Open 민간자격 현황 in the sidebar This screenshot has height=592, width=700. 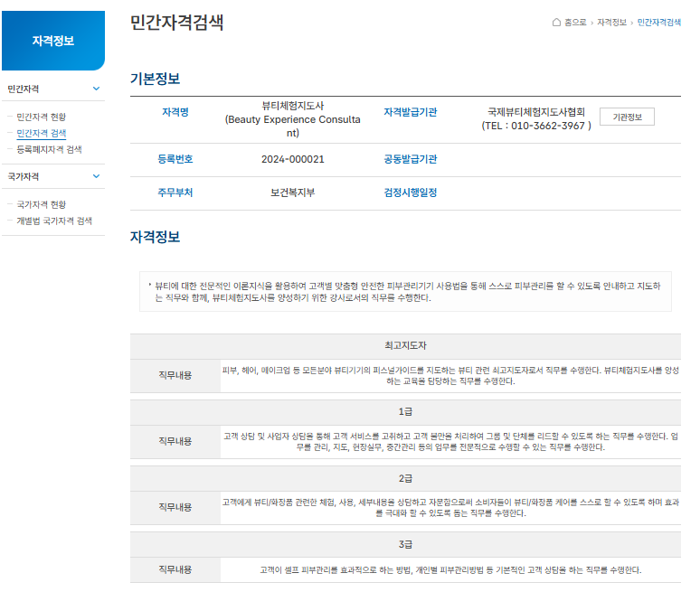(41, 117)
